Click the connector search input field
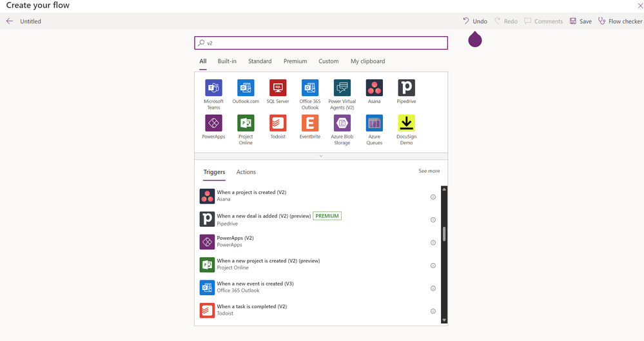The image size is (644, 341). [321, 43]
